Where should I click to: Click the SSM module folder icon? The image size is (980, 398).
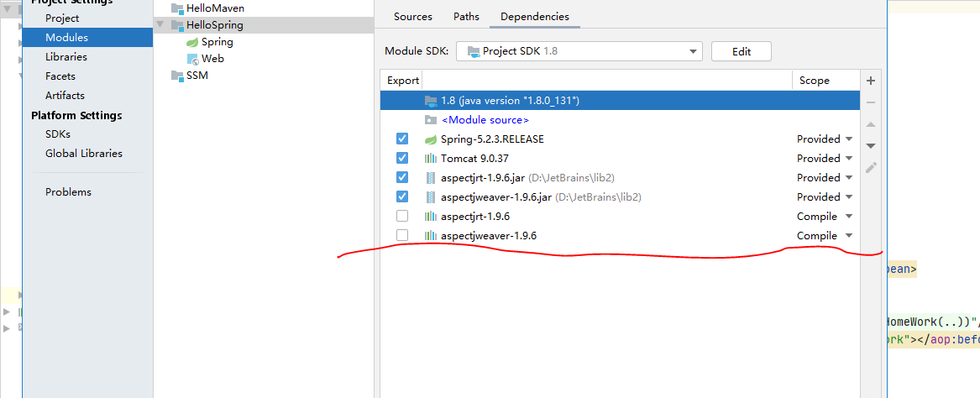[177, 76]
